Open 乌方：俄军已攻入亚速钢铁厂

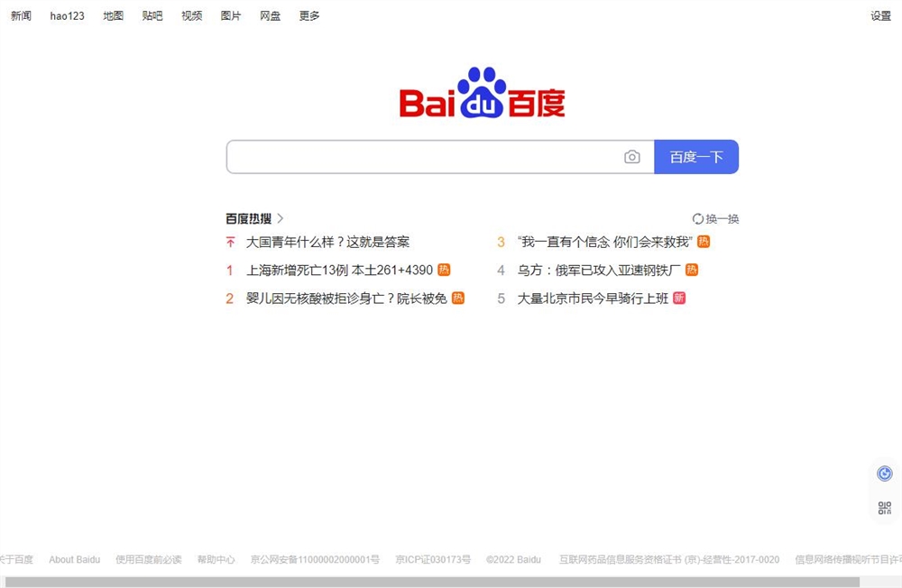click(x=599, y=270)
